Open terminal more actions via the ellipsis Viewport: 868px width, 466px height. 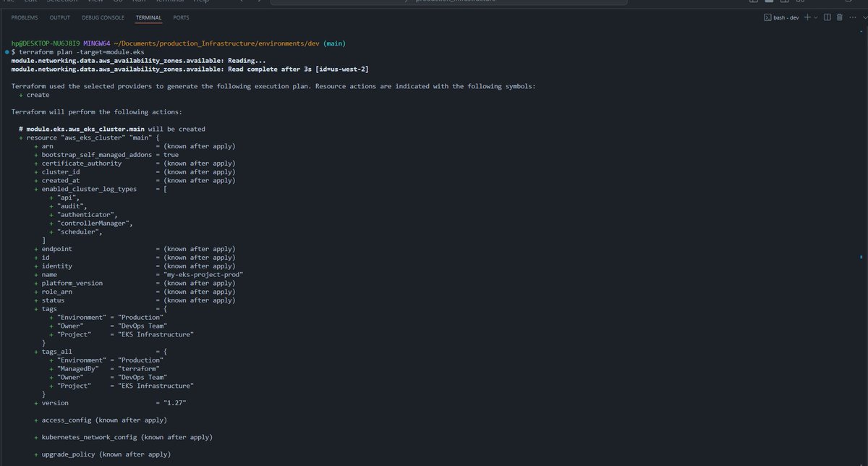coord(852,17)
